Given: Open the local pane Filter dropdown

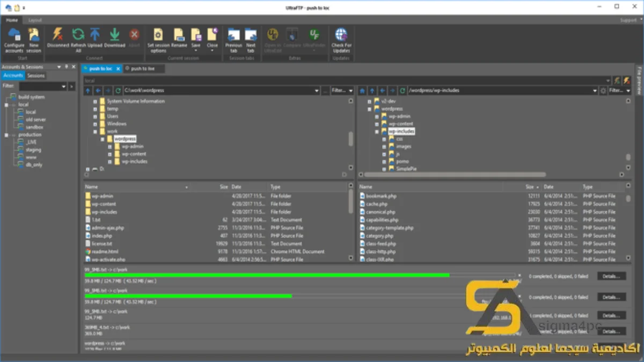Looking at the screenshot, I should (x=351, y=91).
